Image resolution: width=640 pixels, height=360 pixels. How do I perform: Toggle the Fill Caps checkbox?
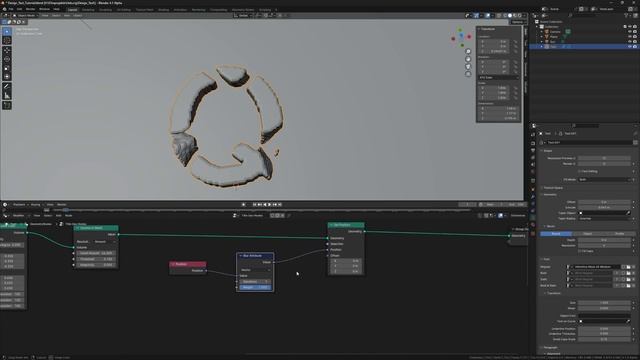click(x=580, y=251)
